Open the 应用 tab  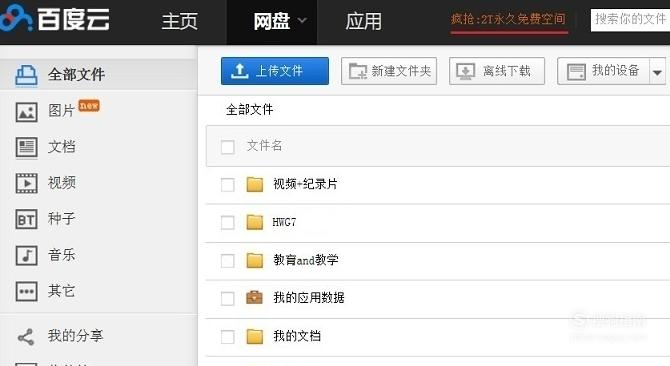coord(363,21)
